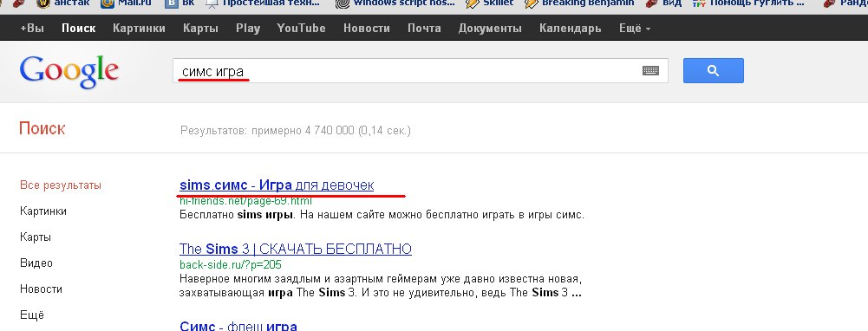Click the results count 'Результатов: примерно 4 740 000'
The height and width of the screenshot is (331, 868).
coord(267,131)
